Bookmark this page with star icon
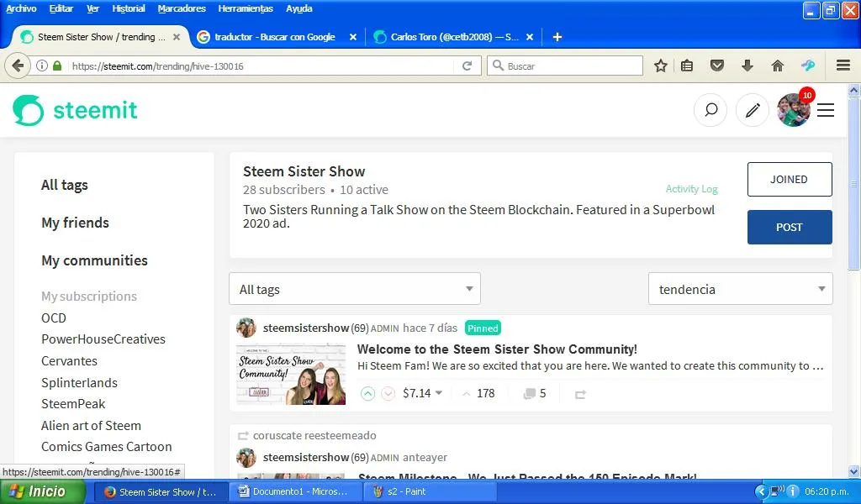 (661, 66)
